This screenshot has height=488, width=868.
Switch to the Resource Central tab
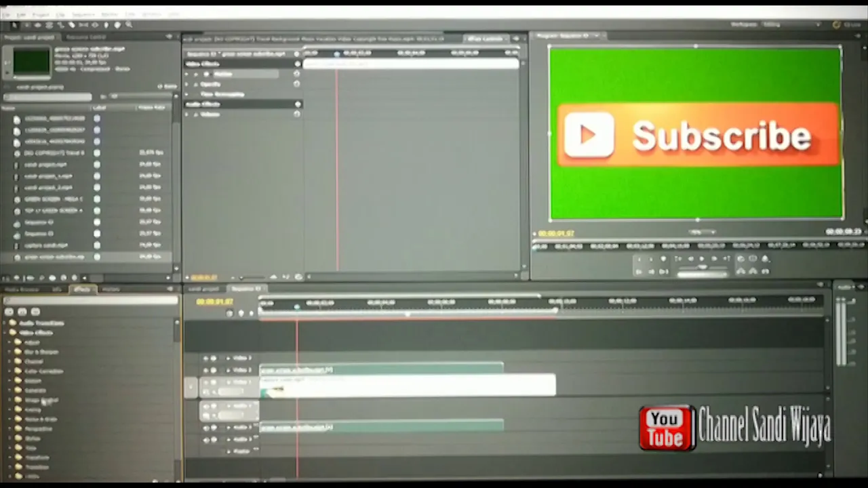(x=86, y=37)
